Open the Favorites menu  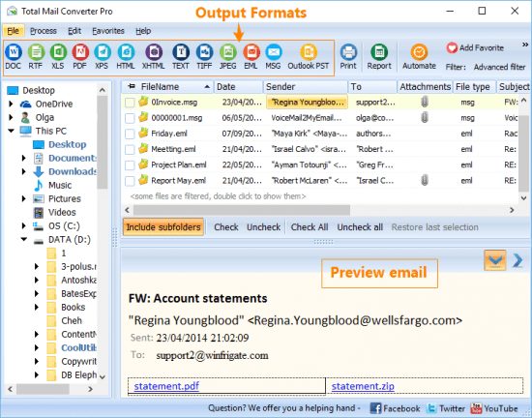[108, 31]
